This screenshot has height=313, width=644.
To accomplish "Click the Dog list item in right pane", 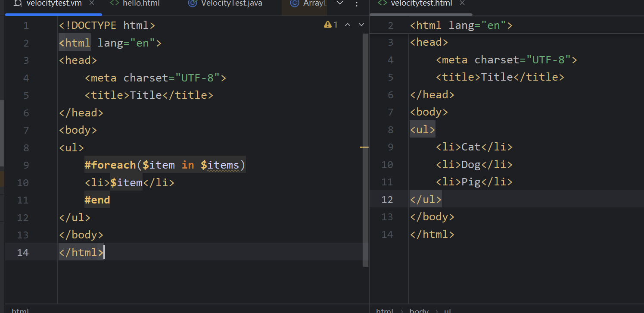I will click(x=474, y=165).
